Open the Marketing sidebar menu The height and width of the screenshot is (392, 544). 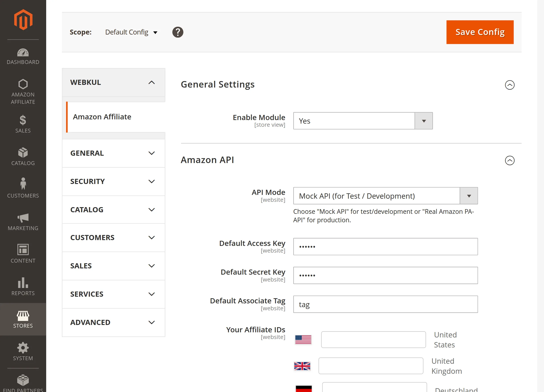coord(23,222)
